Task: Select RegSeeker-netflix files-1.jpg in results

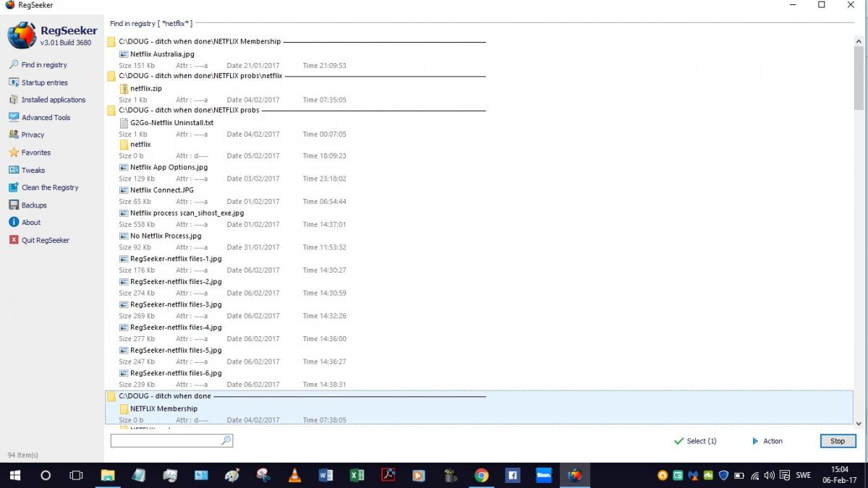Action: (176, 259)
